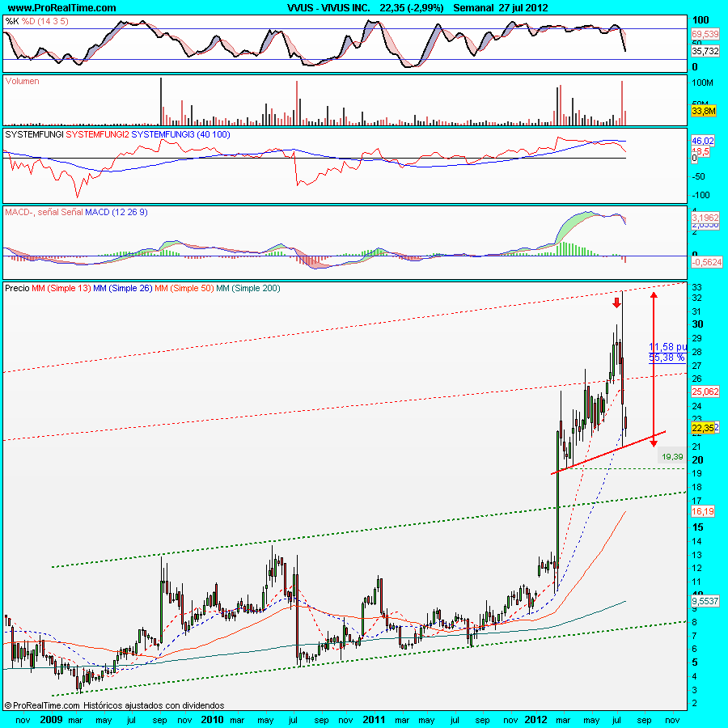The image size is (728, 728).
Task: Click the 2010 year label on time axis
Action: [x=212, y=720]
